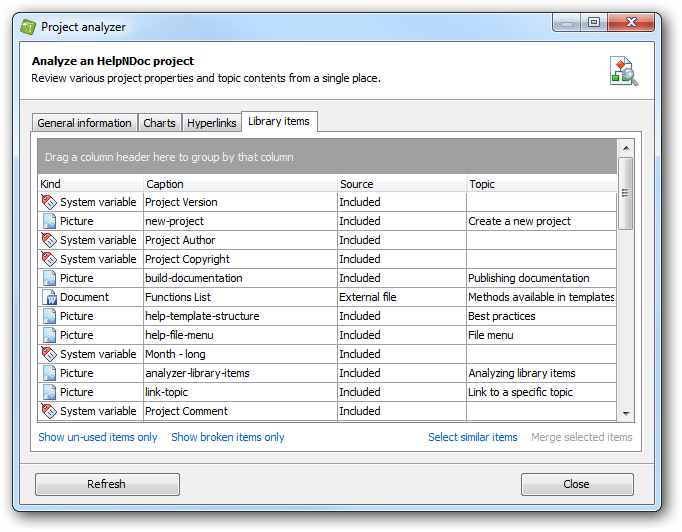
Task: Click the Close button at the bottom
Action: point(577,484)
